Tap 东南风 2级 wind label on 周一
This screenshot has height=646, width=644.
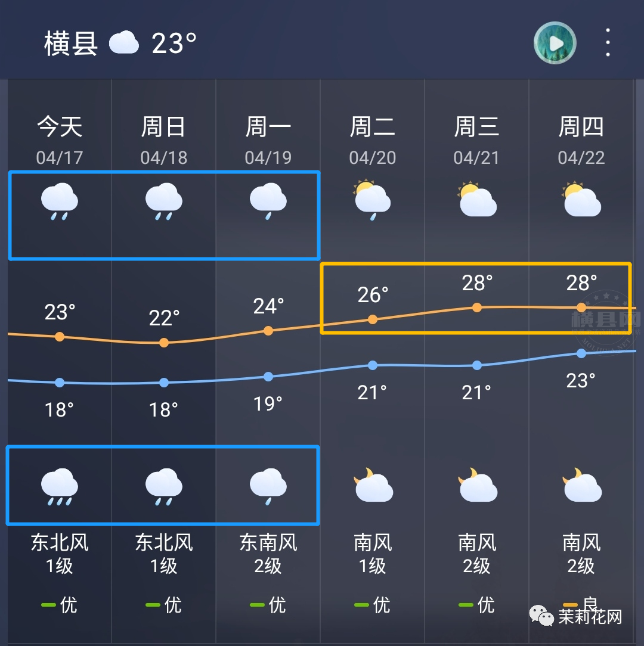pos(268,554)
